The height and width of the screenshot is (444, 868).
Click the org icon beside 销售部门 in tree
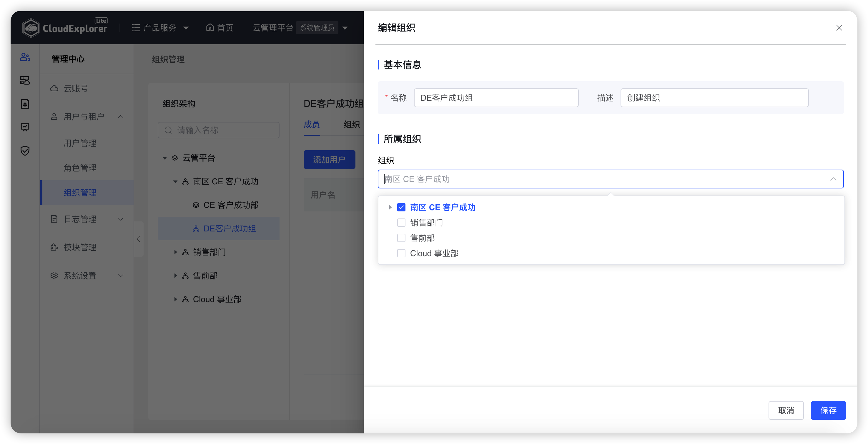(185, 252)
